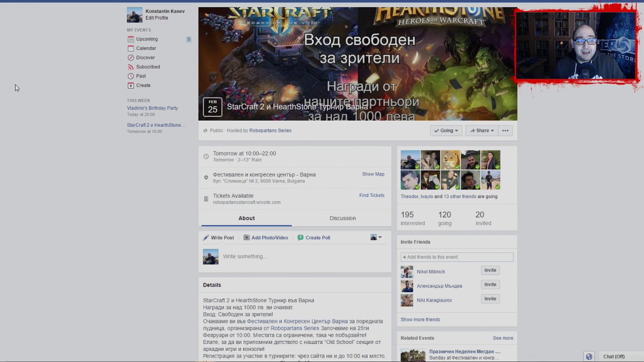
Task: Open Празничен Неделен Мегдан related event
Action: (x=465, y=352)
